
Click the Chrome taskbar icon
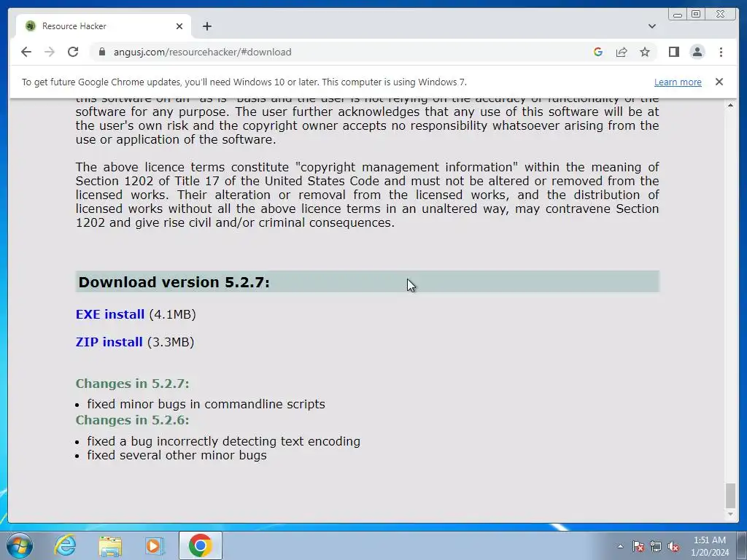200,545
